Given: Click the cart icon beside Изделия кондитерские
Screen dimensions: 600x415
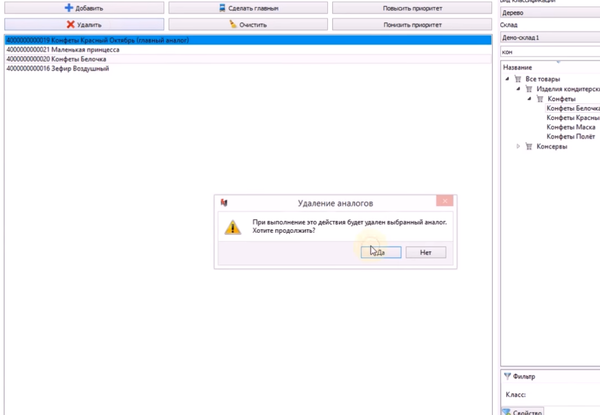Looking at the screenshot, I should (529, 89).
